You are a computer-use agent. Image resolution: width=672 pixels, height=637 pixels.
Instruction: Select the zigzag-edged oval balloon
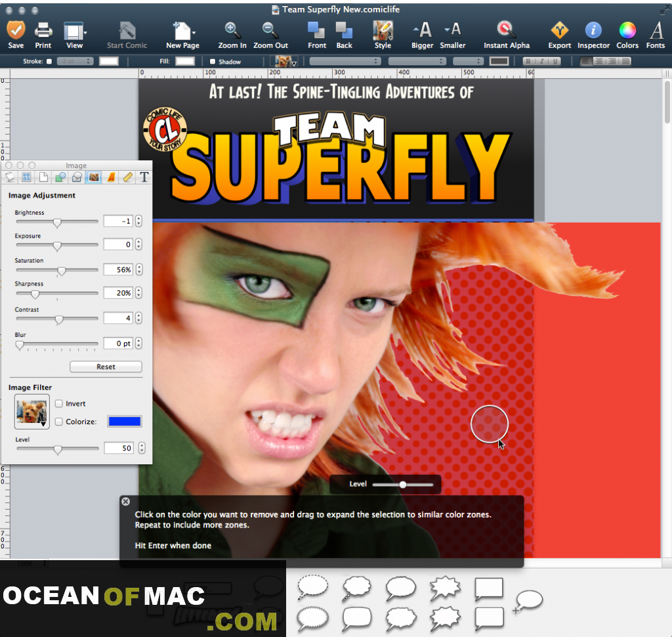tap(313, 619)
